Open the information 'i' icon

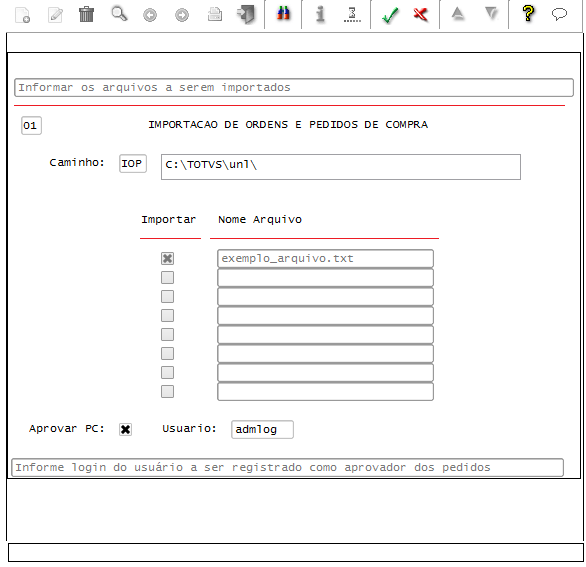click(x=320, y=15)
